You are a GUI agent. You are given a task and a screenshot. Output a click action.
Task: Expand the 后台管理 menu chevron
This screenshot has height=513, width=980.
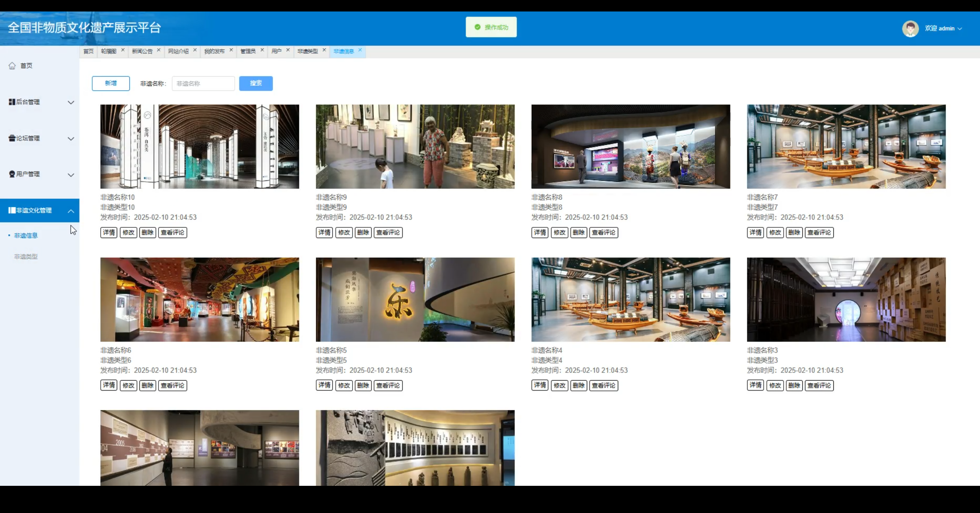tap(71, 102)
